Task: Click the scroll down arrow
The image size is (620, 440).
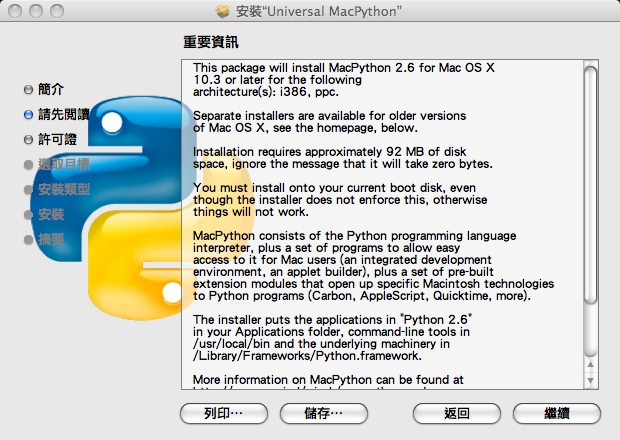Action: pos(590,380)
